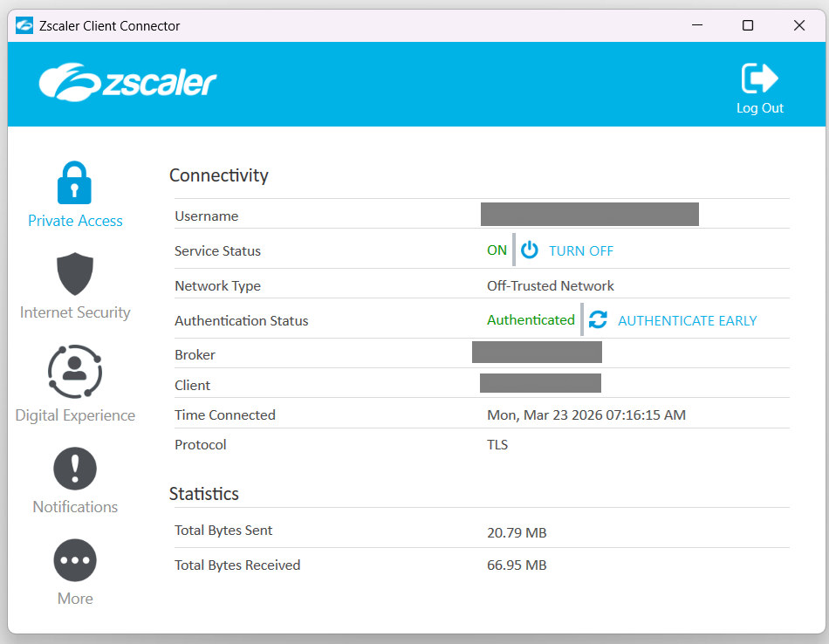Click the Total Bytes Sent label
The image size is (829, 644).
(223, 531)
